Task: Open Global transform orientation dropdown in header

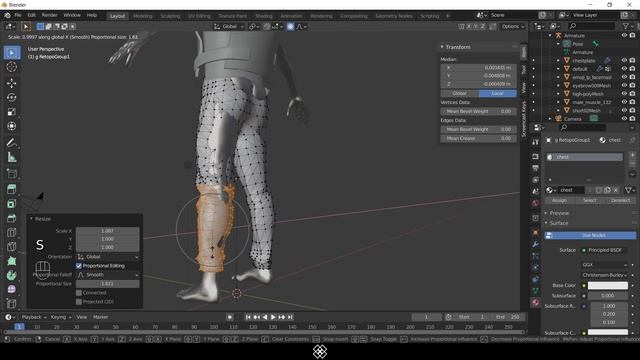Action: click(229, 27)
